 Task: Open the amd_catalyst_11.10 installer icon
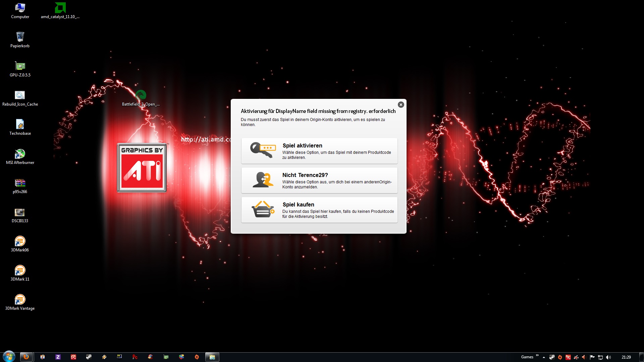60,11
